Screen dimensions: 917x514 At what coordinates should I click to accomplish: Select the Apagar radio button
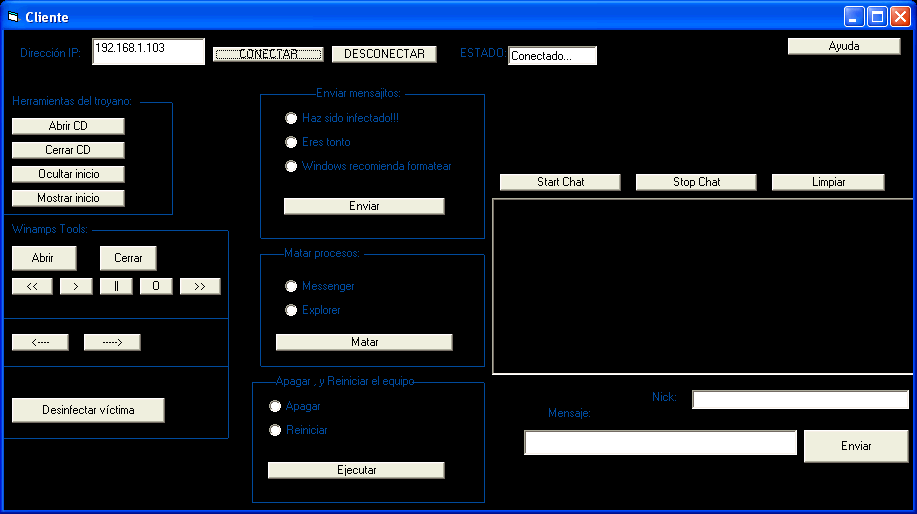[275, 406]
